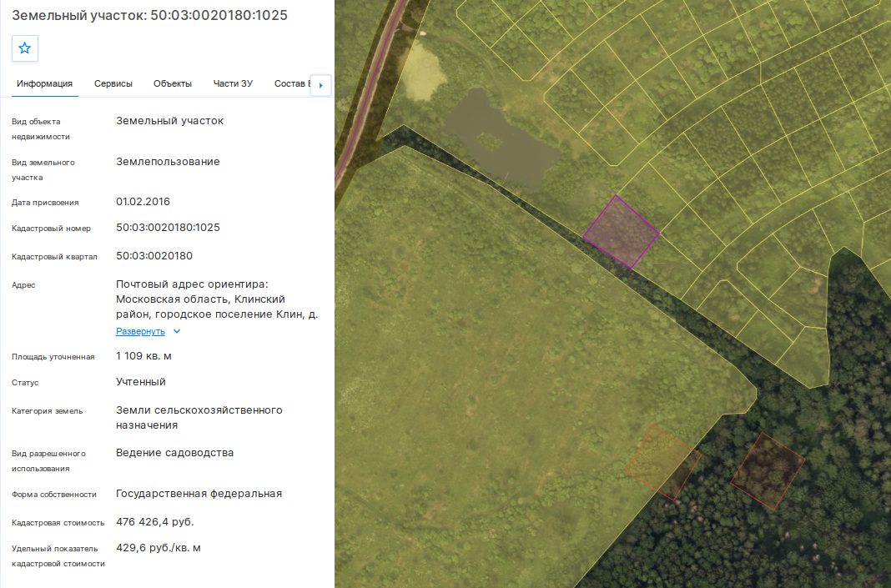Click the cadastral value 476 426,4 руб.
This screenshot has height=588, width=891.
pos(154,522)
